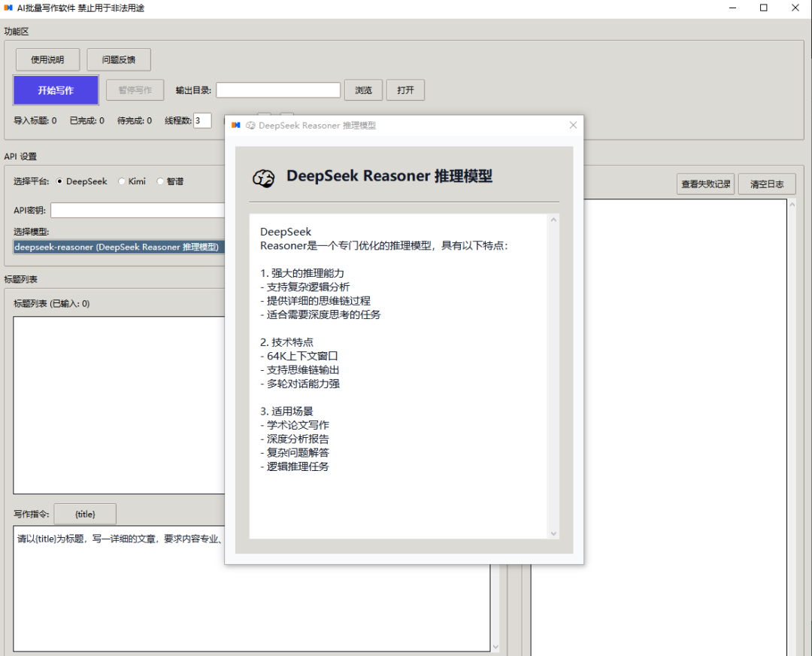Click the API密钥 input field
The height and width of the screenshot is (656, 812).
[138, 211]
